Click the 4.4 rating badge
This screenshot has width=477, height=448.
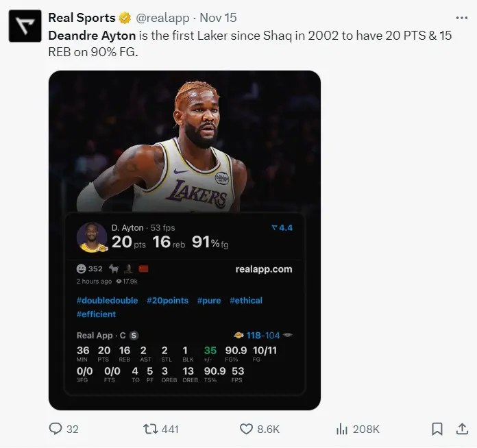click(x=282, y=227)
